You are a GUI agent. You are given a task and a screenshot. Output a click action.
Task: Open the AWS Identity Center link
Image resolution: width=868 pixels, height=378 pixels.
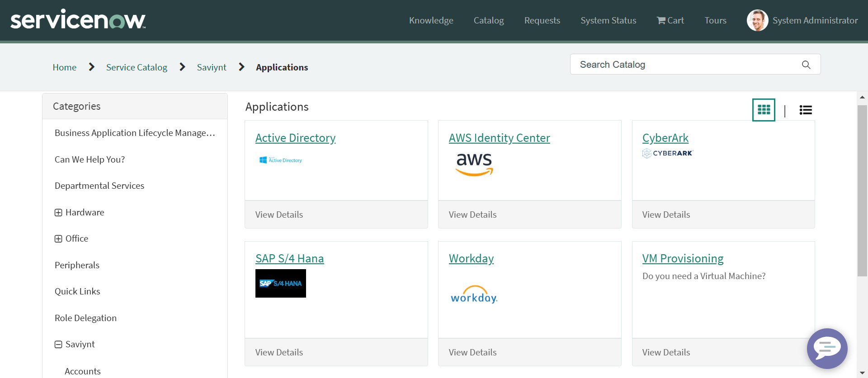499,138
